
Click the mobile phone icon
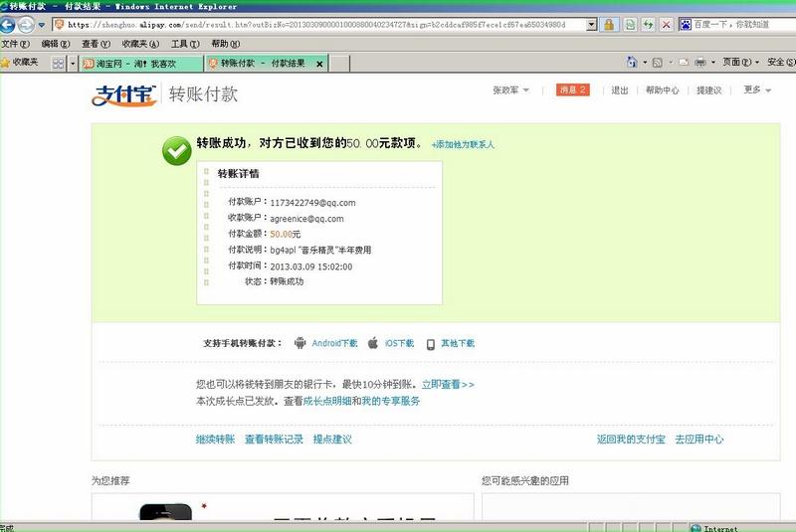pyautogui.click(x=431, y=344)
